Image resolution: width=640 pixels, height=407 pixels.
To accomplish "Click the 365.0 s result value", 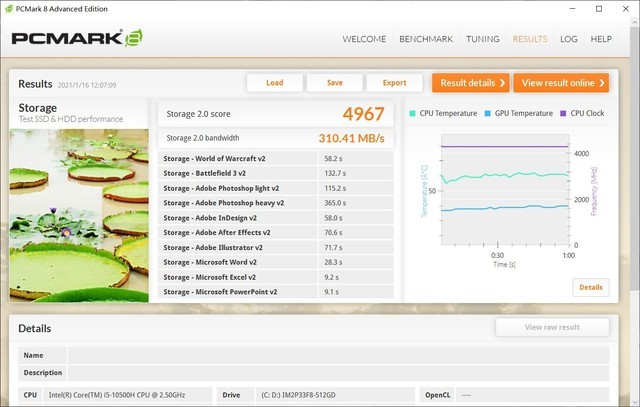I will click(x=335, y=203).
